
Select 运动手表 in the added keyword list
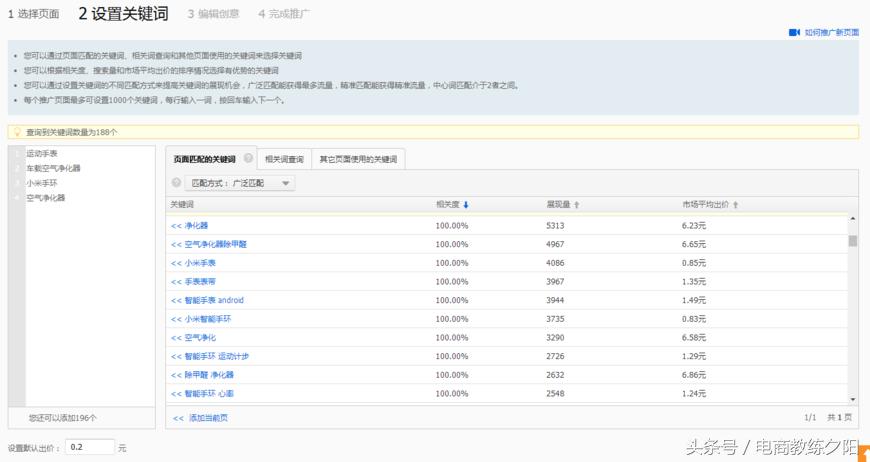point(42,154)
